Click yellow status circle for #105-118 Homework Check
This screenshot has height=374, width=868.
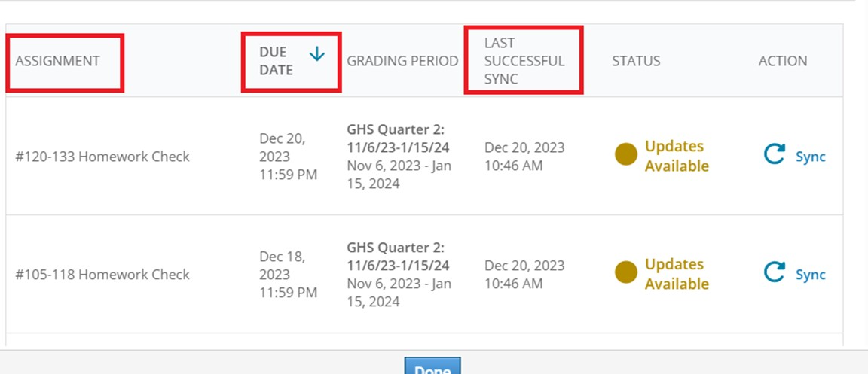pyautogui.click(x=626, y=272)
